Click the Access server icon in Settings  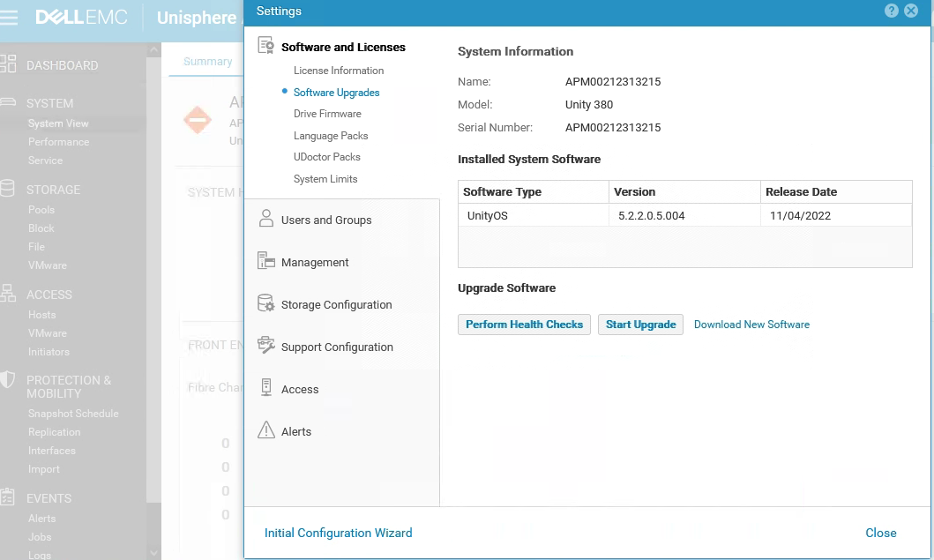(x=266, y=387)
